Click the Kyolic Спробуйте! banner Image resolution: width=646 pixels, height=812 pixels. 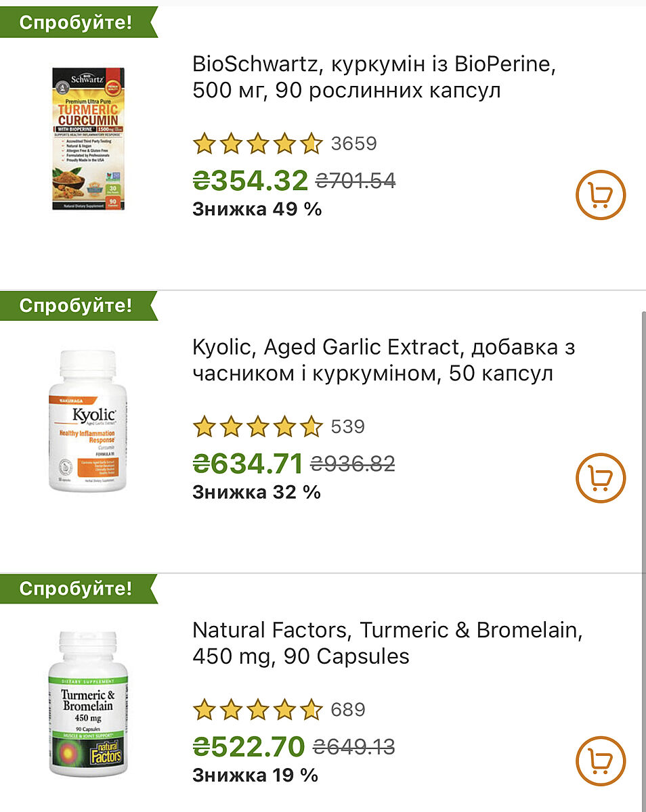(x=76, y=305)
